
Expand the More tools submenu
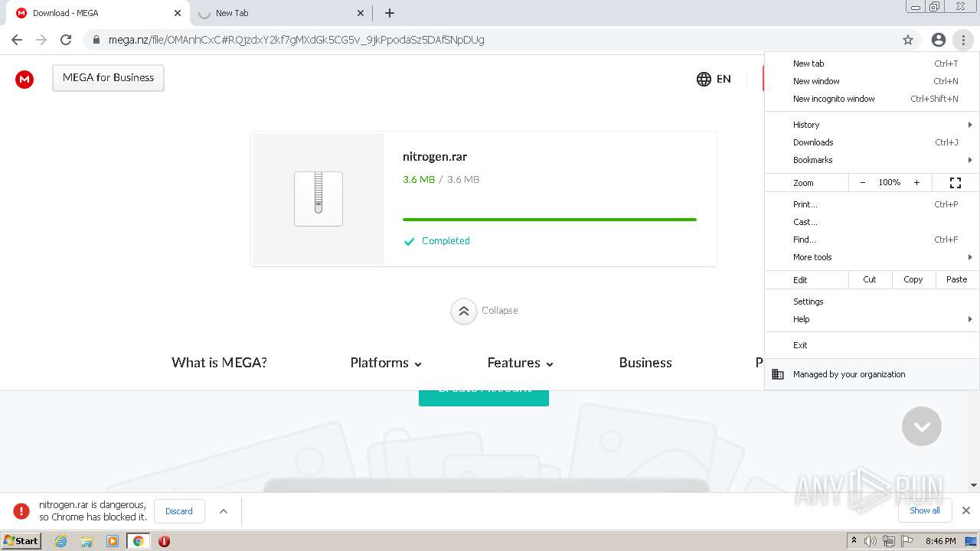872,257
